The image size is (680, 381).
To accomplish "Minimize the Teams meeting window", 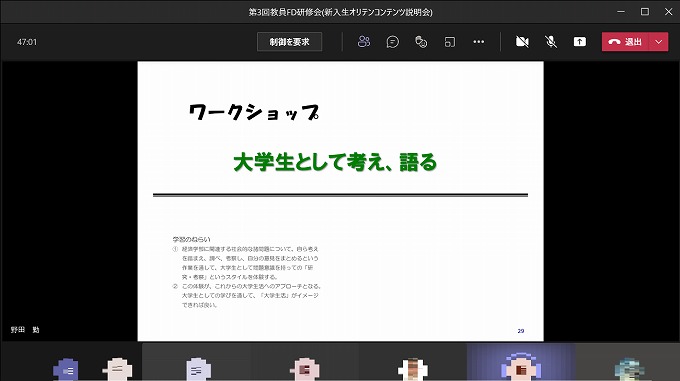I will [621, 12].
